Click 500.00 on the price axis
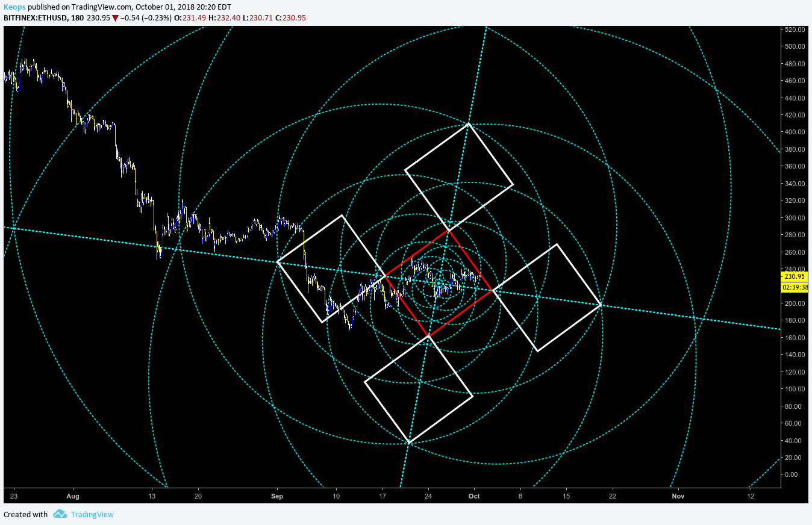The height and width of the screenshot is (525, 812). pos(794,46)
